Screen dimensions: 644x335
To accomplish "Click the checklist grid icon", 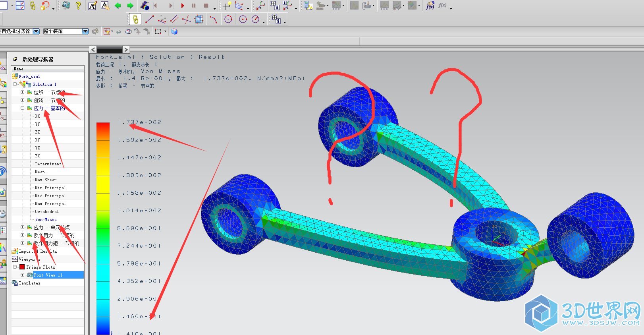I will [x=20, y=6].
